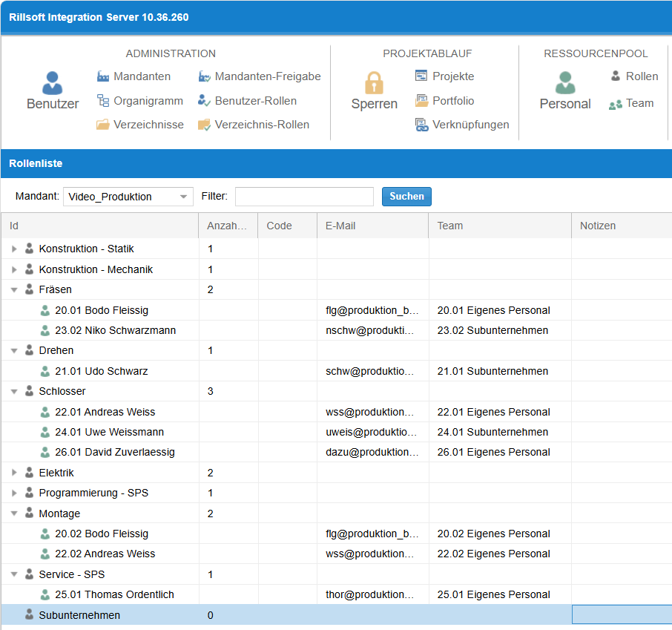This screenshot has height=630, width=672.
Task: Click person icon of 23.02 Niko Schwarzmann
Action: pos(45,330)
